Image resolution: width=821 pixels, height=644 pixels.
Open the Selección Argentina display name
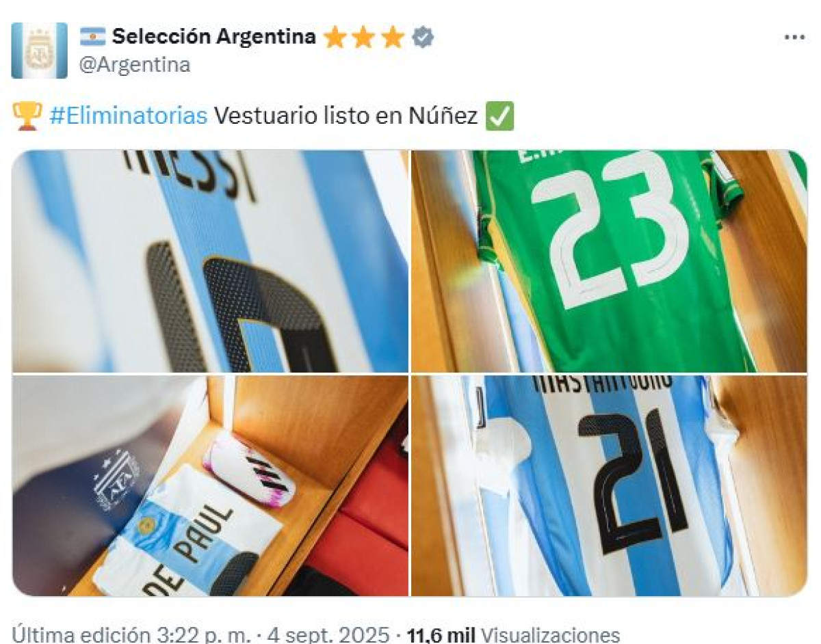(x=213, y=37)
